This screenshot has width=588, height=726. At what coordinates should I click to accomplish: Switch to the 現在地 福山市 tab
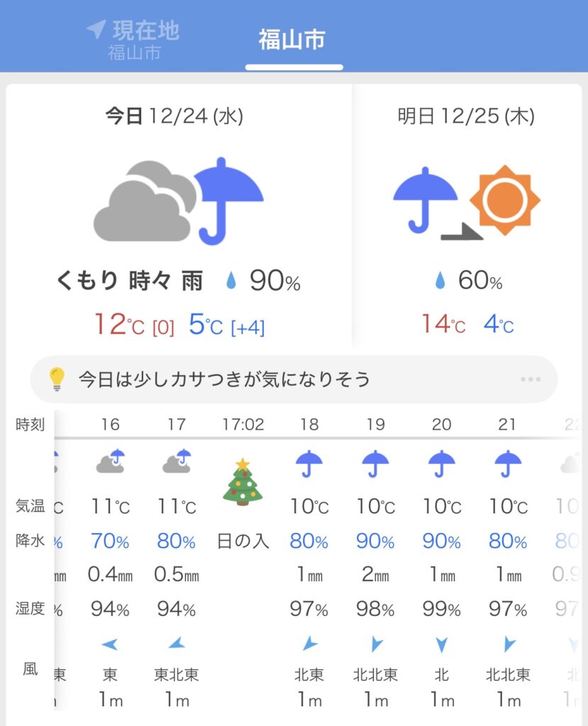pos(135,40)
